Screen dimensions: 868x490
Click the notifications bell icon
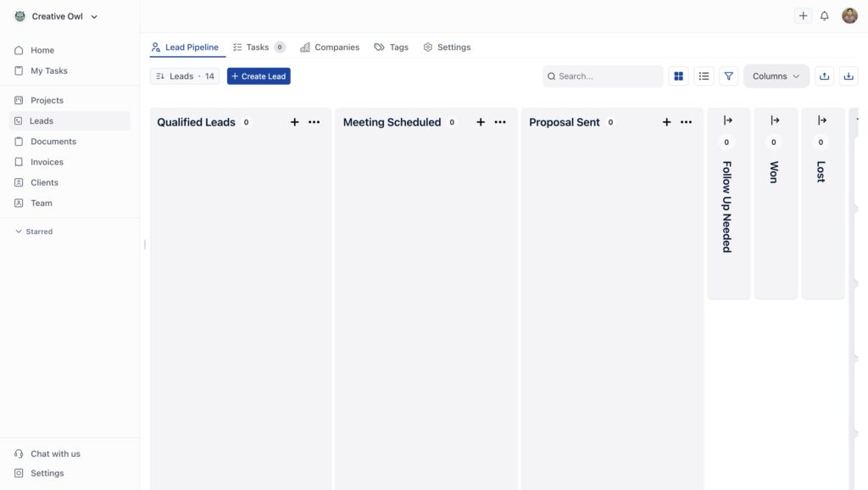point(824,16)
